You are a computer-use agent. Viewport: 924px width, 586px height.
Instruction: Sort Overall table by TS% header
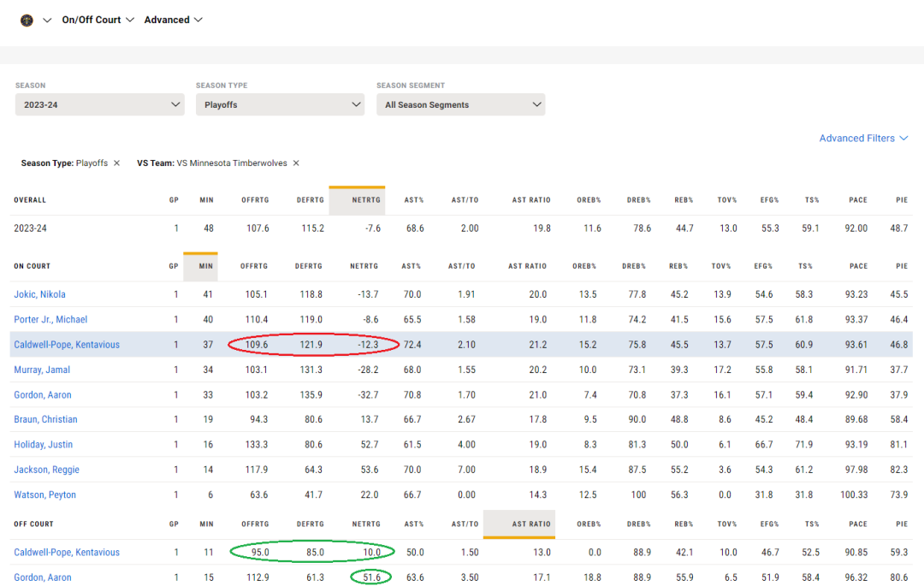point(812,200)
